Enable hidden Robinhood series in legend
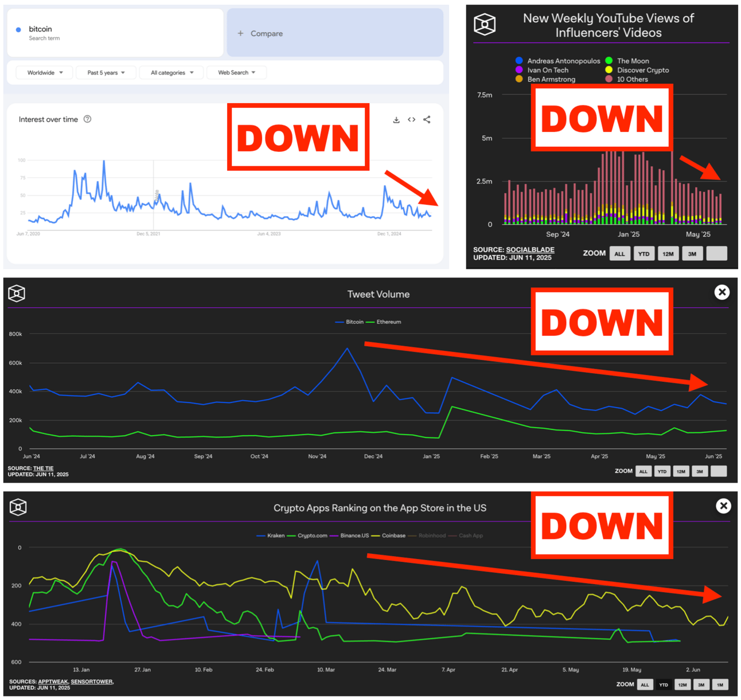 (427, 535)
